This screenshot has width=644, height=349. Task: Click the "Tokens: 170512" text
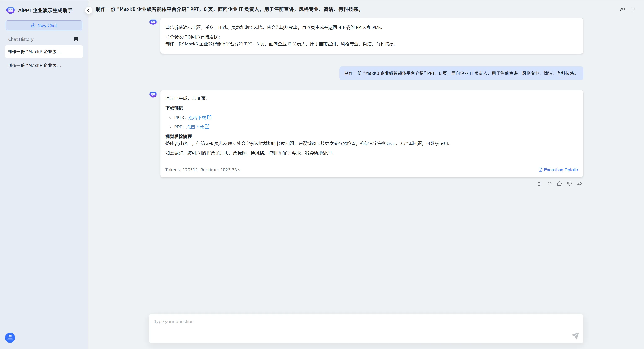pos(182,170)
